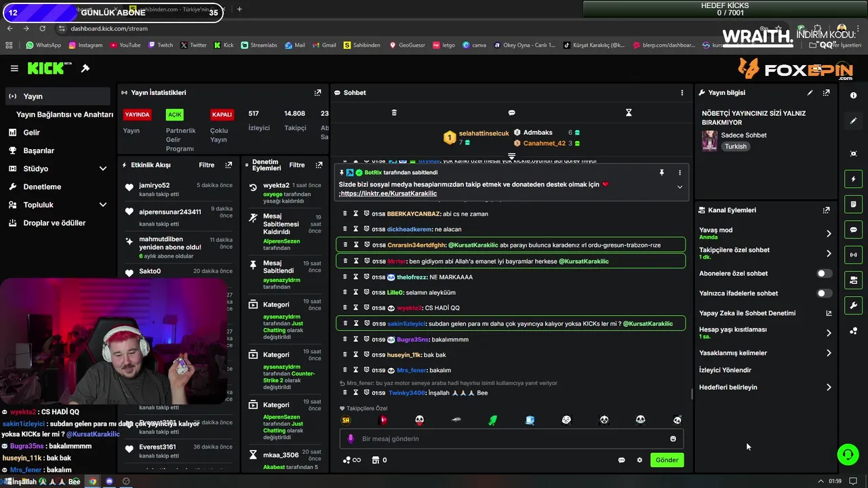This screenshot has height=488, width=868.
Task: Open the pinned message three-dot menu
Action: 679,173
